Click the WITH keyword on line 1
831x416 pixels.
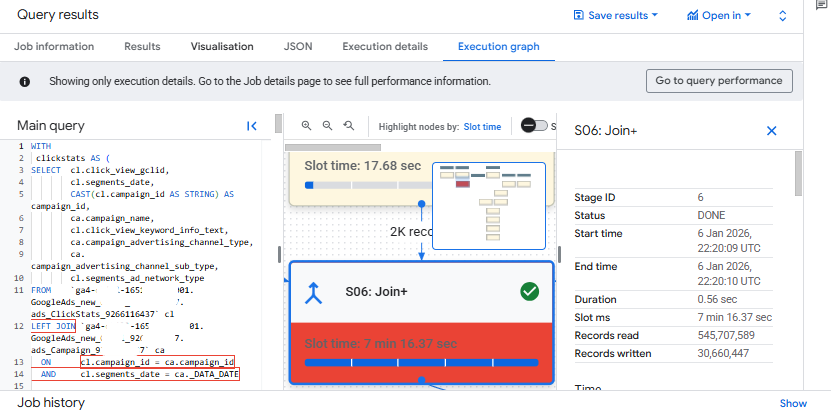pos(41,146)
